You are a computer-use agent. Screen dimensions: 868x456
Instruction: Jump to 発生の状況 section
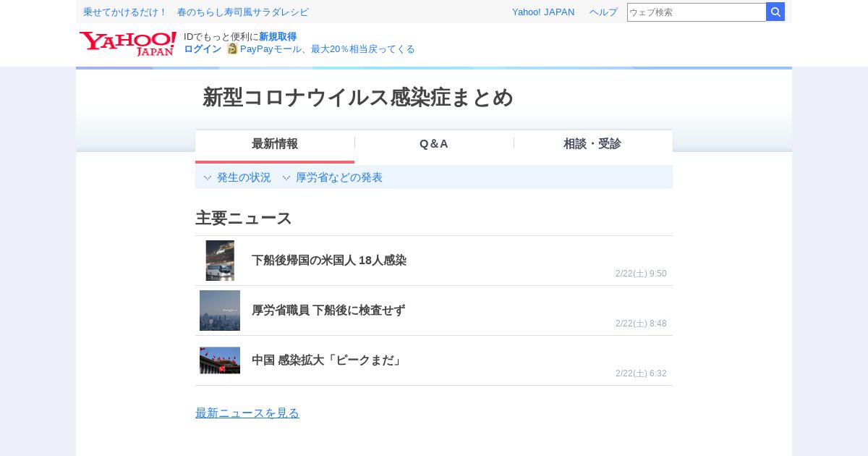click(244, 177)
